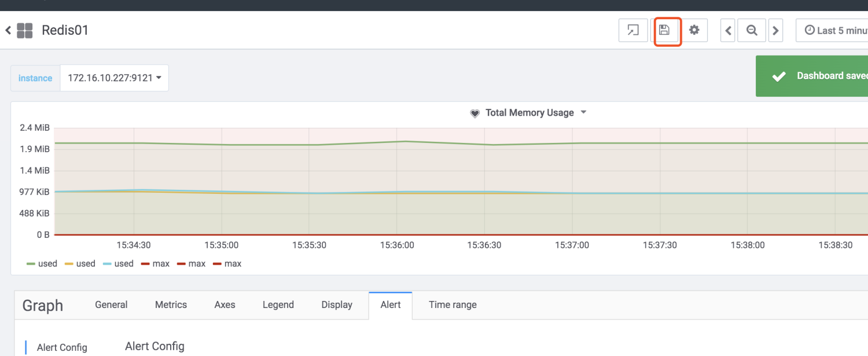The height and width of the screenshot is (356, 868).
Task: Click the alert heart icon beside panel title
Action: 475,113
